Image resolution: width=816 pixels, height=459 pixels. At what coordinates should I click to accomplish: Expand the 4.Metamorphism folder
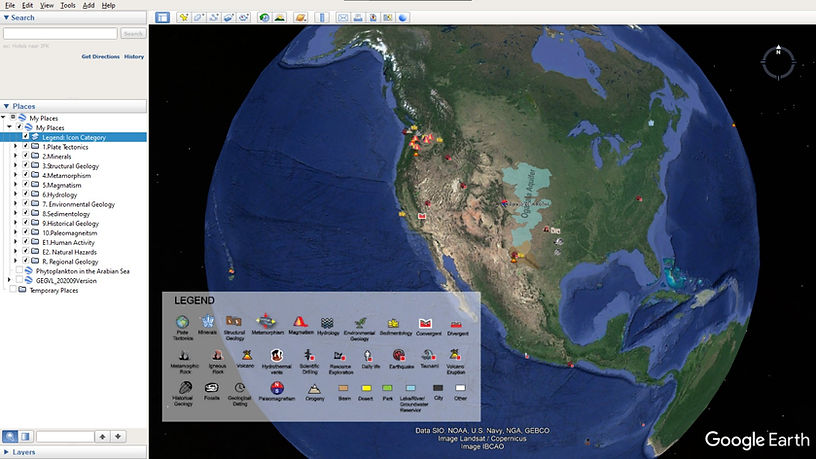(16, 175)
